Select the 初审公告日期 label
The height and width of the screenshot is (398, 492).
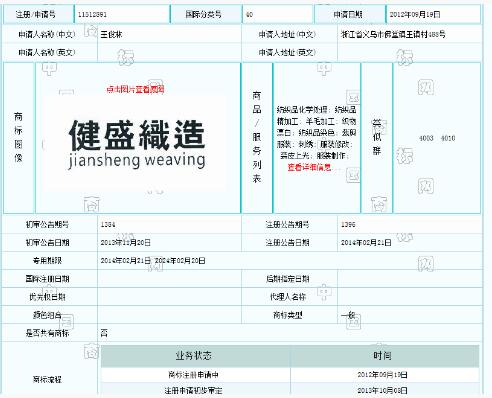click(x=47, y=242)
